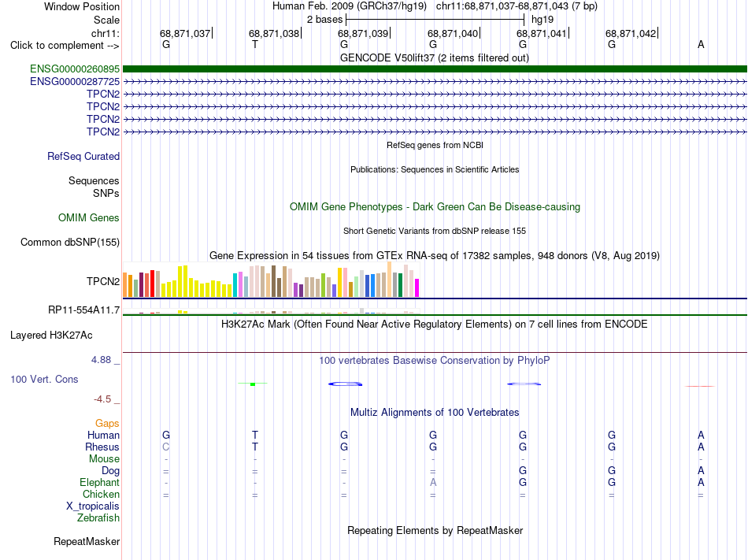Select the Chicken alignment row label
This screenshot has height=560, width=748.
[101, 494]
